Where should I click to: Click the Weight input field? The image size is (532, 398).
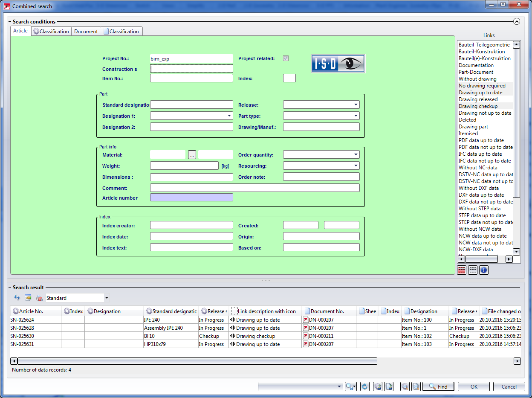(184, 166)
